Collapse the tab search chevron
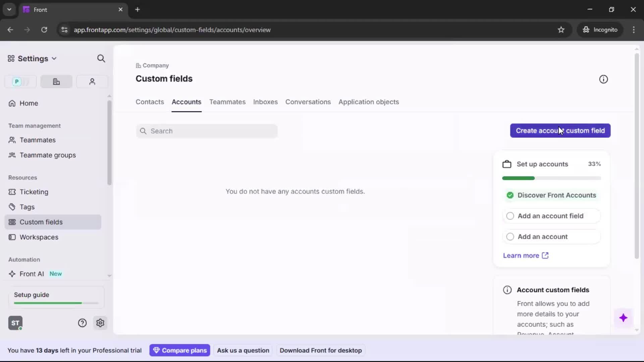The image size is (644, 362). [x=9, y=9]
